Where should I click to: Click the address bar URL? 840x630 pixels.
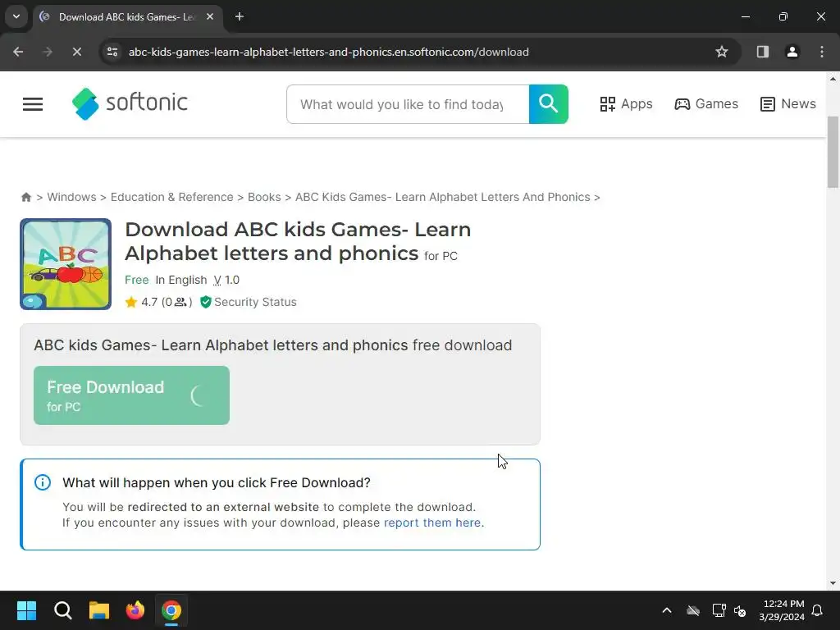coord(328,52)
